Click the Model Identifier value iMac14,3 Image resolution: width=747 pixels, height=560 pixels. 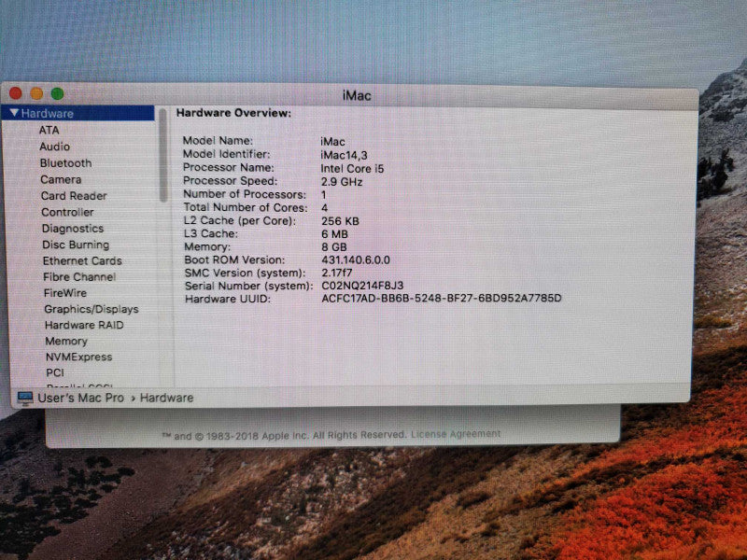click(344, 155)
